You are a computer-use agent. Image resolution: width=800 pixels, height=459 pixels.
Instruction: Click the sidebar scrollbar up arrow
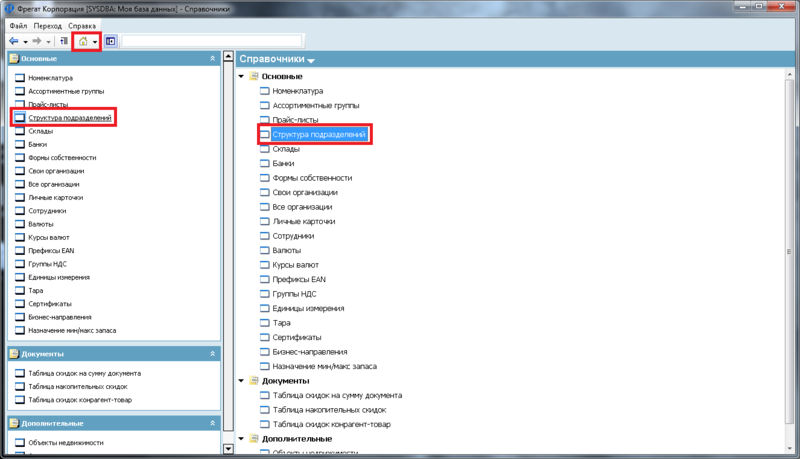[x=229, y=57]
